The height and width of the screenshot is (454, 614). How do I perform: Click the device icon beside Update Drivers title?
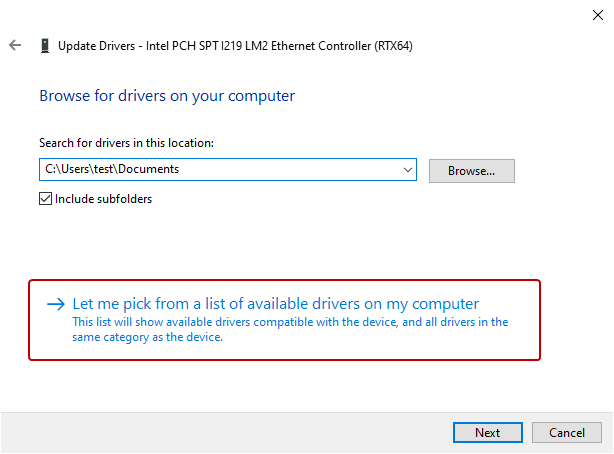tap(45, 45)
